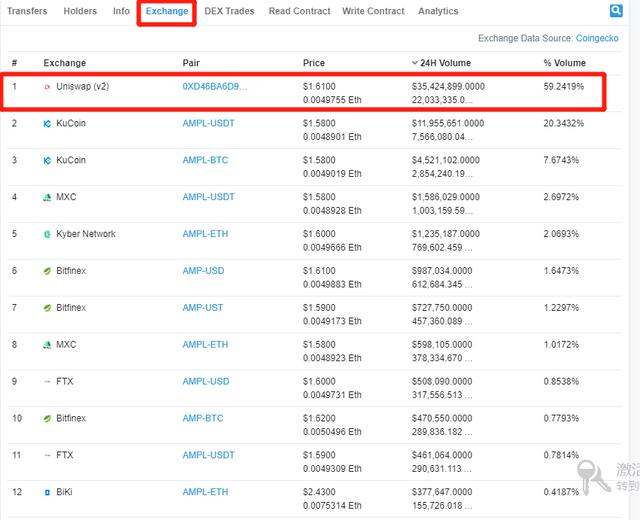This screenshot has width=640, height=520.
Task: Open MXC AMPL-USDT pair link
Action: coord(209,197)
